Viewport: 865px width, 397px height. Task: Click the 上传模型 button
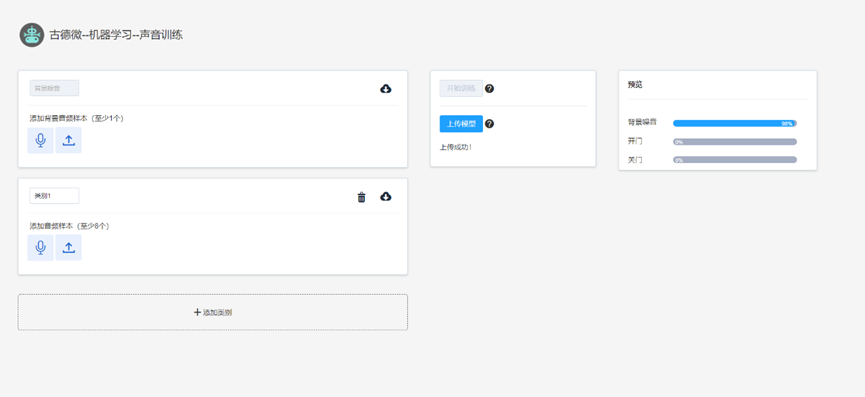[x=461, y=124]
